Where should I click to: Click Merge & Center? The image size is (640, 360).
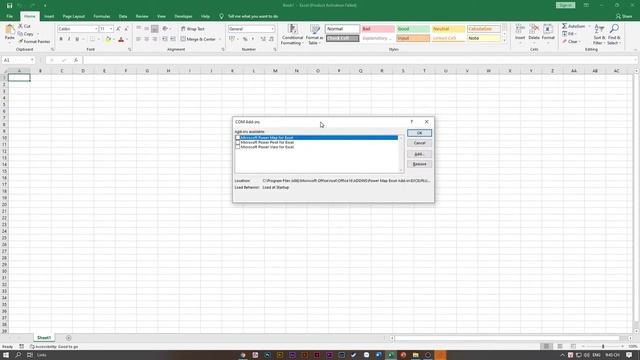pyautogui.click(x=198, y=39)
